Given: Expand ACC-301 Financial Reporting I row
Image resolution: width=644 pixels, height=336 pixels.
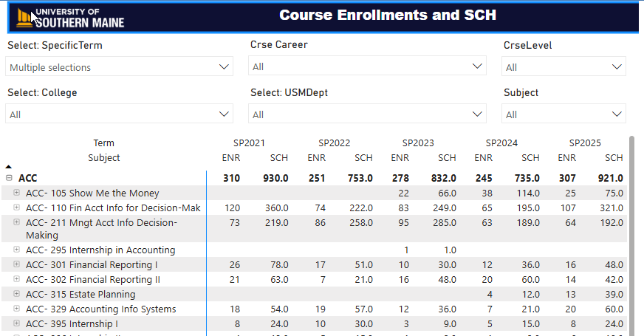Looking at the screenshot, I should pyautogui.click(x=17, y=264).
